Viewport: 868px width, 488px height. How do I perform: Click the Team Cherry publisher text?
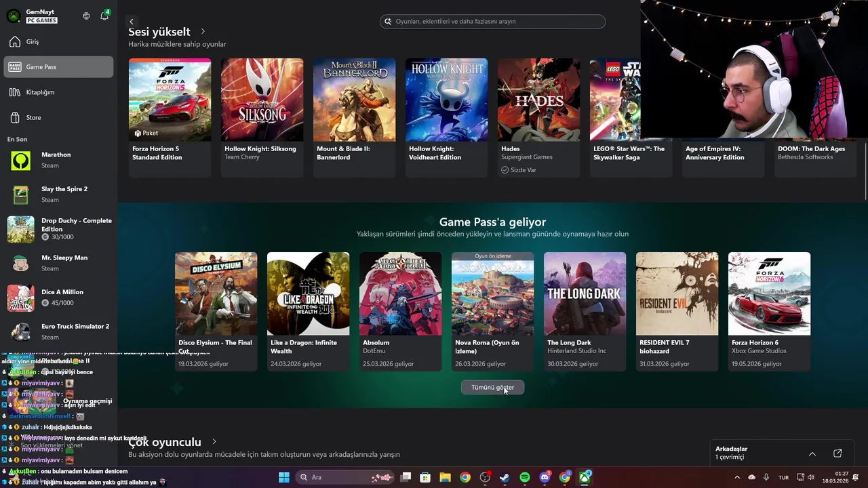242,157
